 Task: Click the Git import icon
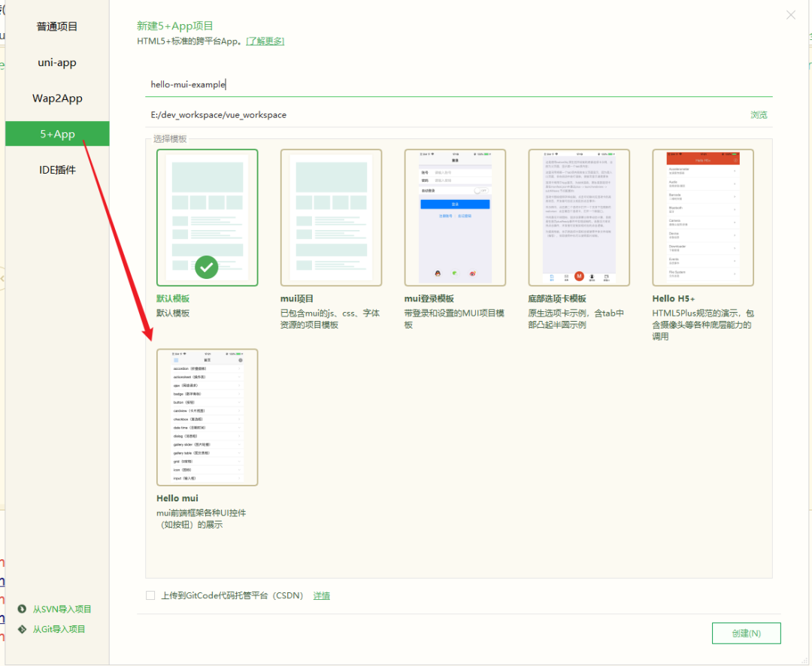tap(22, 629)
